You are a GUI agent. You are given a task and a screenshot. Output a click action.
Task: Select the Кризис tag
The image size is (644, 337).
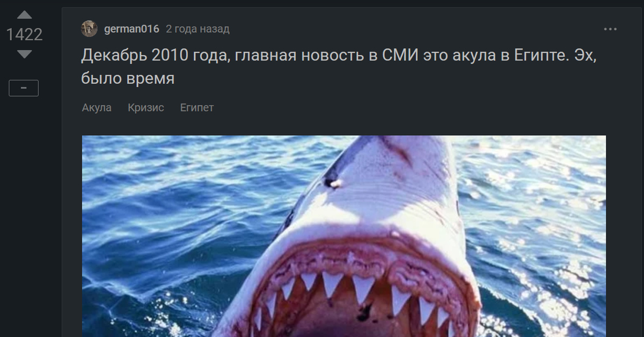(x=146, y=107)
